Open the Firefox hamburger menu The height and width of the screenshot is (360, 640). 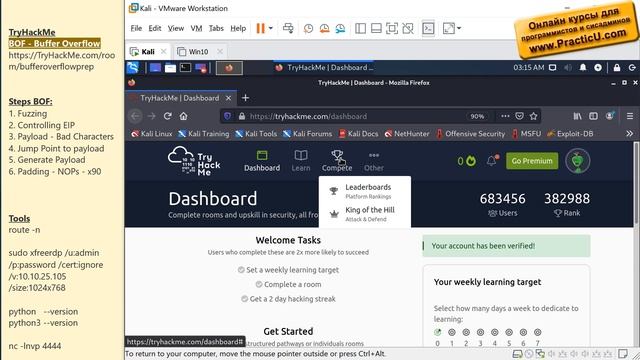pos(630,116)
